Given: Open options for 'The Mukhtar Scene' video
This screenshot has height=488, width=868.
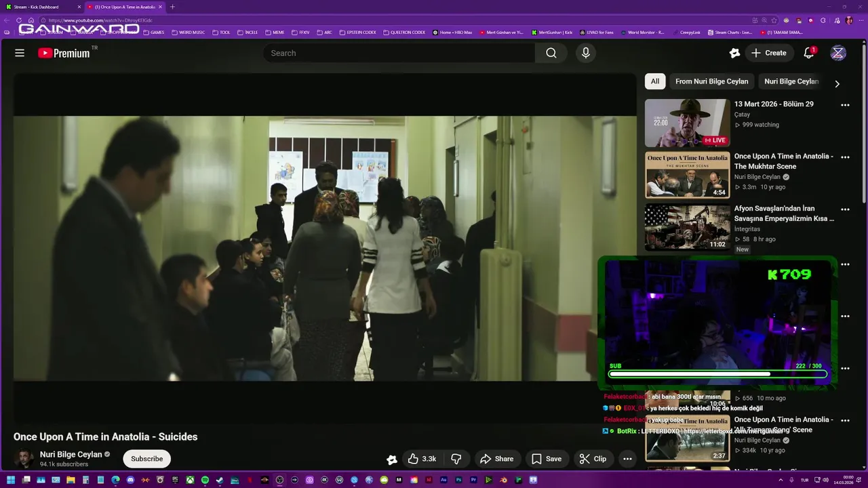Looking at the screenshot, I should [x=845, y=157].
